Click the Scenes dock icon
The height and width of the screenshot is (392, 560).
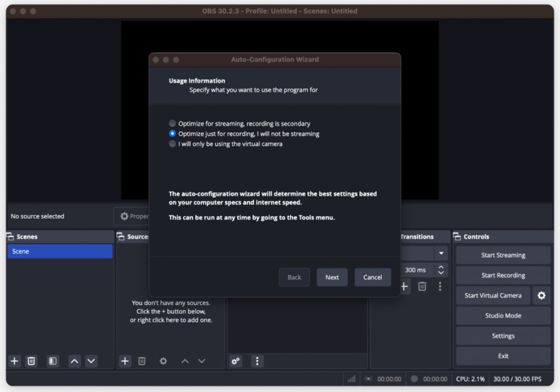(10, 236)
